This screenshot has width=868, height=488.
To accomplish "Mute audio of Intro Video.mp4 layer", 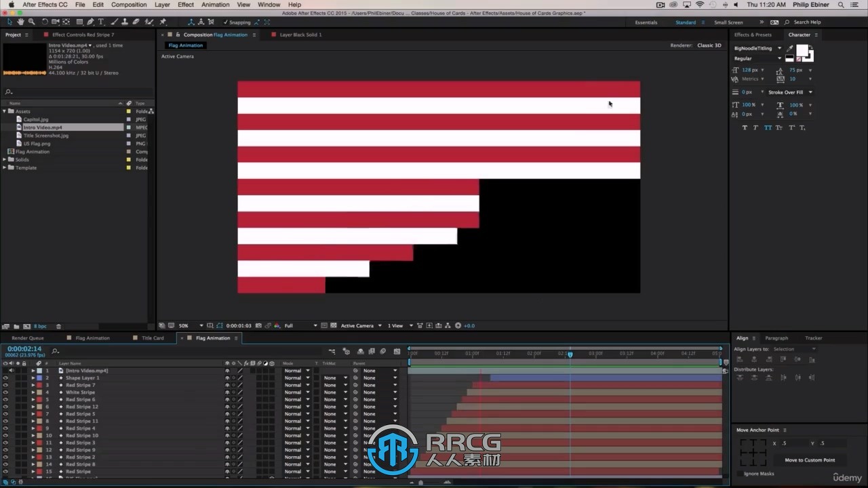I will pos(11,371).
